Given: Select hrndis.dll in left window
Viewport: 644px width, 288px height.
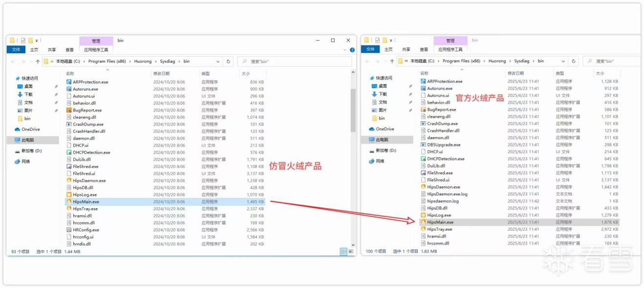Looking at the screenshot, I should point(82,244).
